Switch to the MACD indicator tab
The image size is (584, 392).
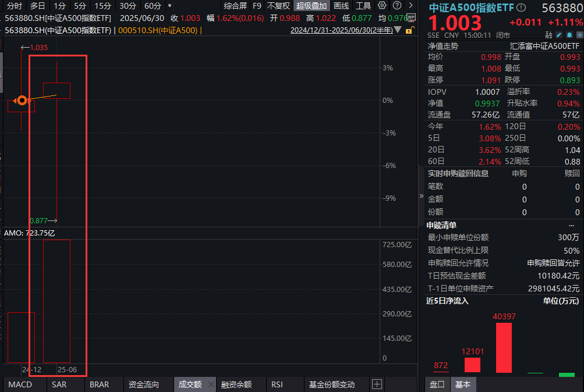[20, 384]
